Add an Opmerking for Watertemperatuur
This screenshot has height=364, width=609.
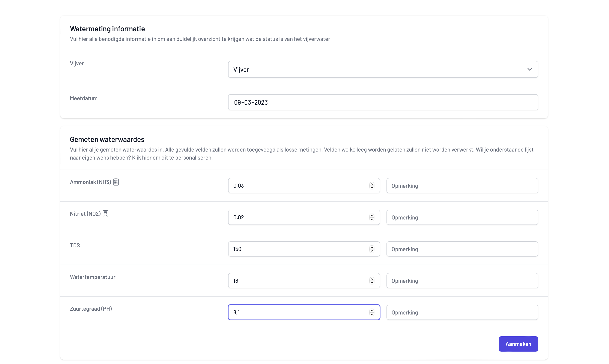462,281
